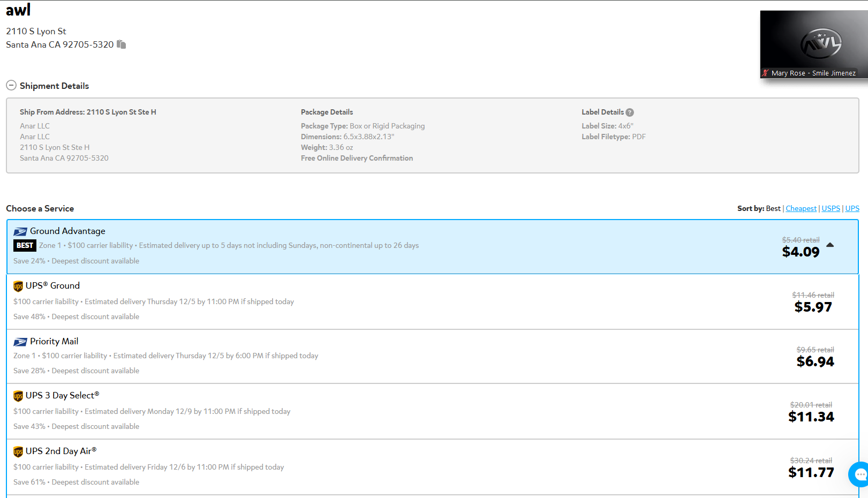
Task: Click the Save 24% discount text
Action: point(29,261)
